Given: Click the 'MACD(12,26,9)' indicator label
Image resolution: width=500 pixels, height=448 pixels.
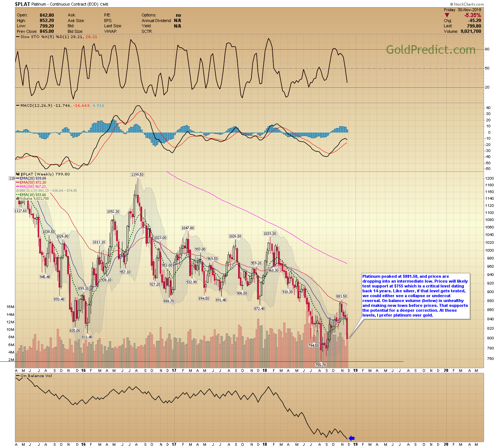Looking at the screenshot, I should pos(37,106).
